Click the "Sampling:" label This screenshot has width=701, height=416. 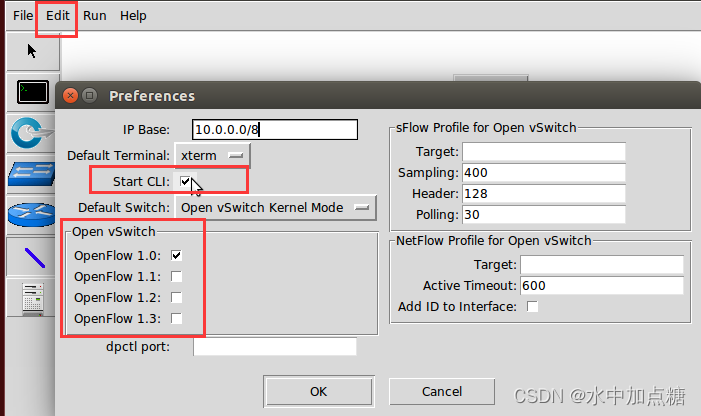(428, 172)
